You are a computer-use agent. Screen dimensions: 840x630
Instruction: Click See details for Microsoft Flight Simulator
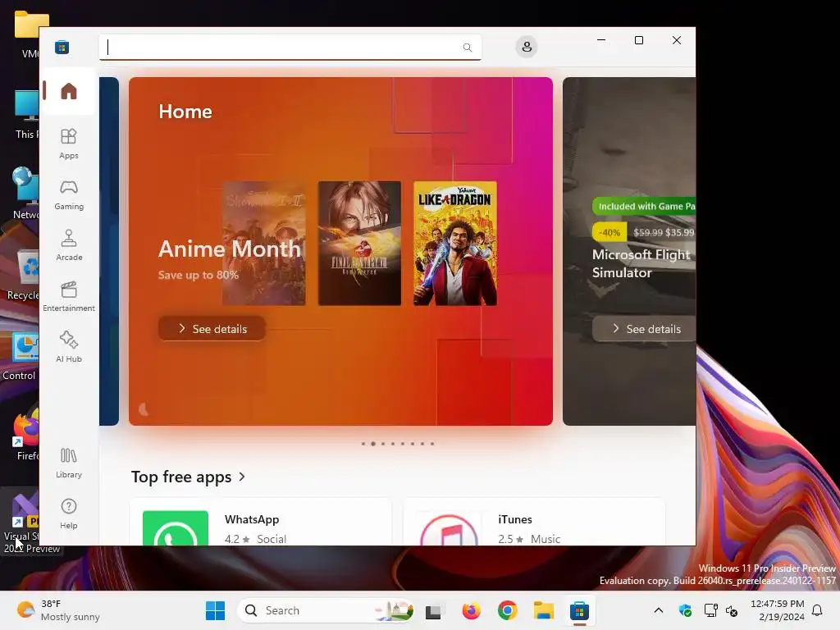tap(644, 328)
